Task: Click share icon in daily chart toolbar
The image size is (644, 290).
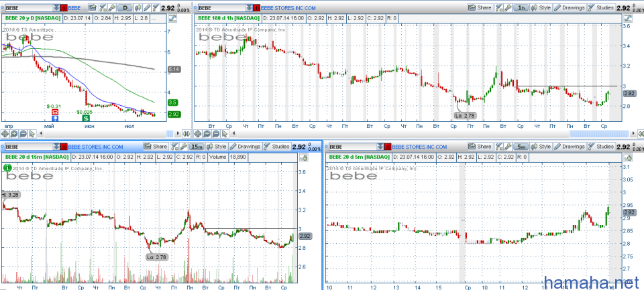Action: pyautogui.click(x=93, y=8)
